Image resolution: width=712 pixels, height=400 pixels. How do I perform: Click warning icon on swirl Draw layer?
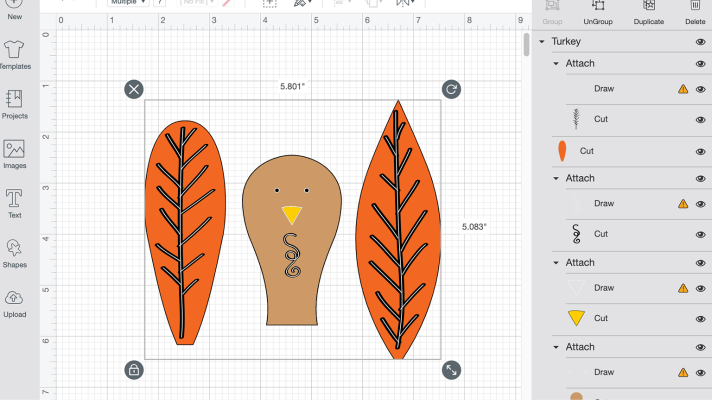click(683, 204)
